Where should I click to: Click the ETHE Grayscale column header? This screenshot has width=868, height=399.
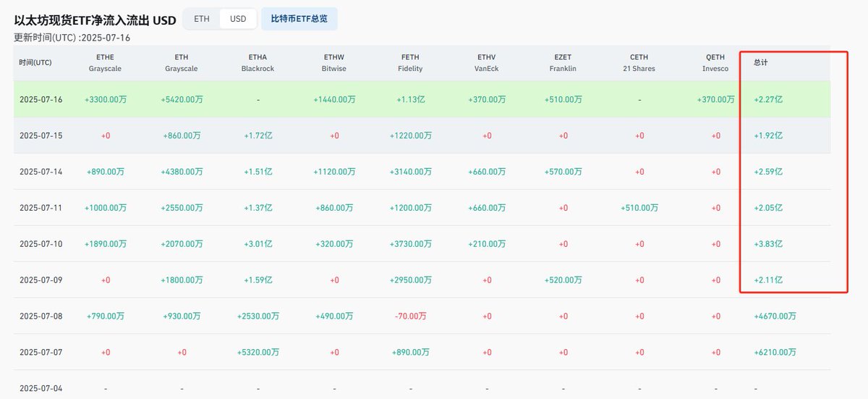[x=106, y=63]
